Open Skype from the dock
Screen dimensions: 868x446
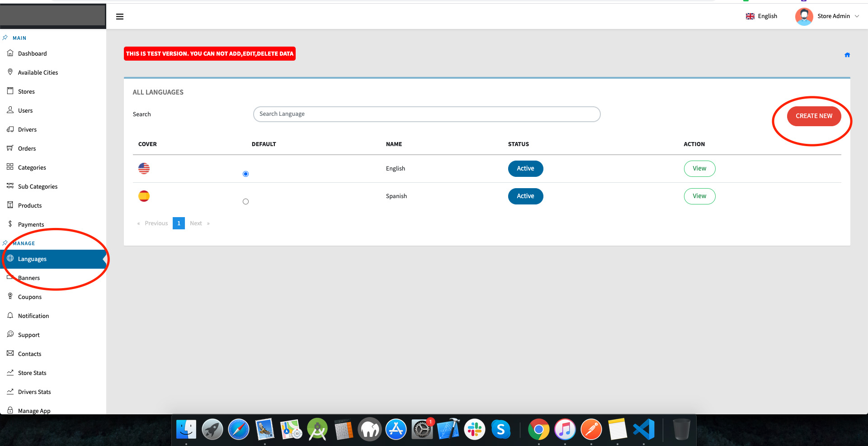click(x=501, y=430)
